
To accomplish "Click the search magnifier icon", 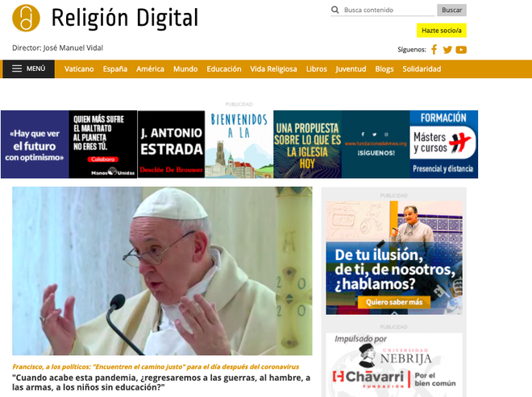I will click(335, 10).
